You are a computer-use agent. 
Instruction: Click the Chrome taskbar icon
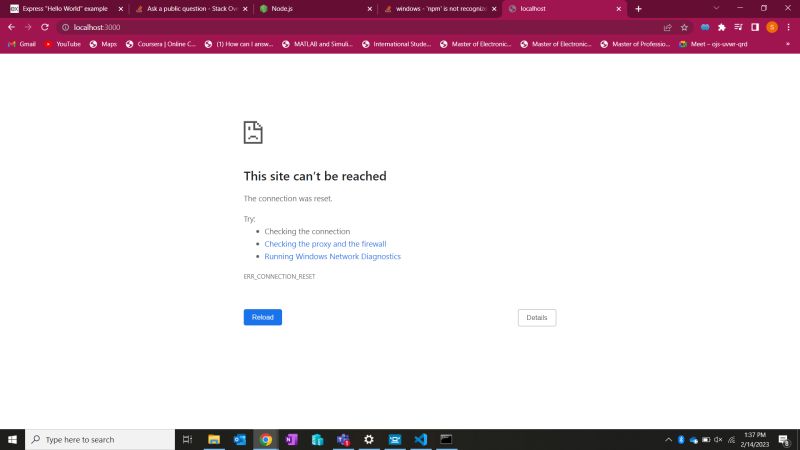266,439
